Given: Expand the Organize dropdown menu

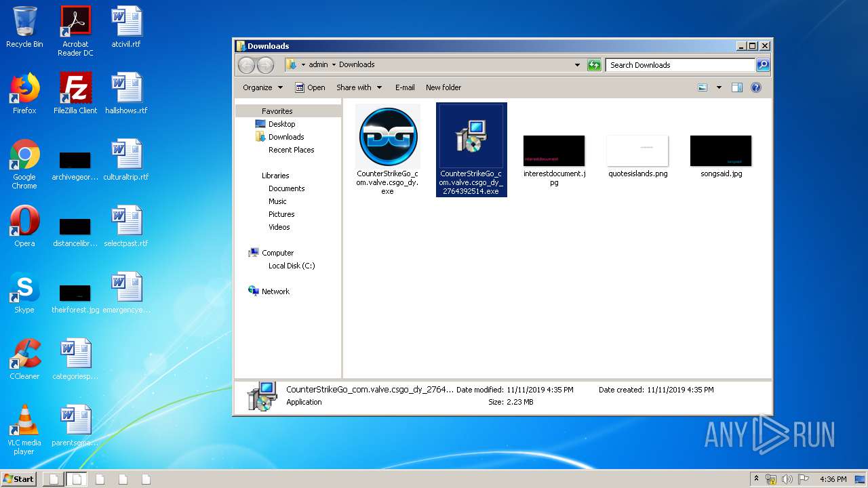Looking at the screenshot, I should 262,87.
